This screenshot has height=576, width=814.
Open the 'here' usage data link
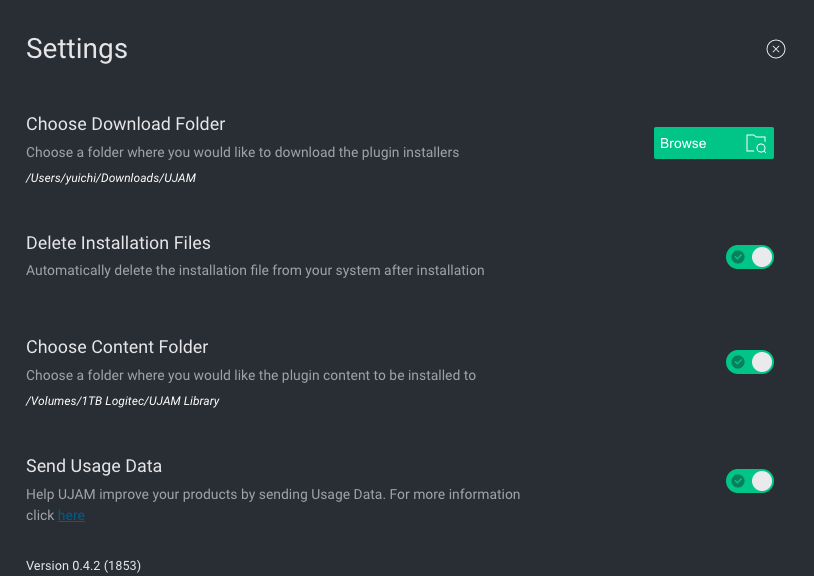tap(71, 515)
